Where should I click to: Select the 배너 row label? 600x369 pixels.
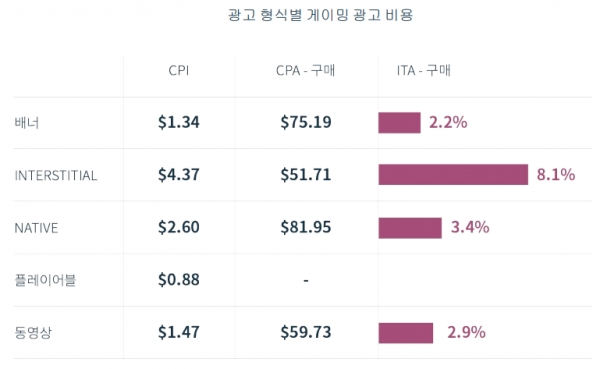pos(27,123)
